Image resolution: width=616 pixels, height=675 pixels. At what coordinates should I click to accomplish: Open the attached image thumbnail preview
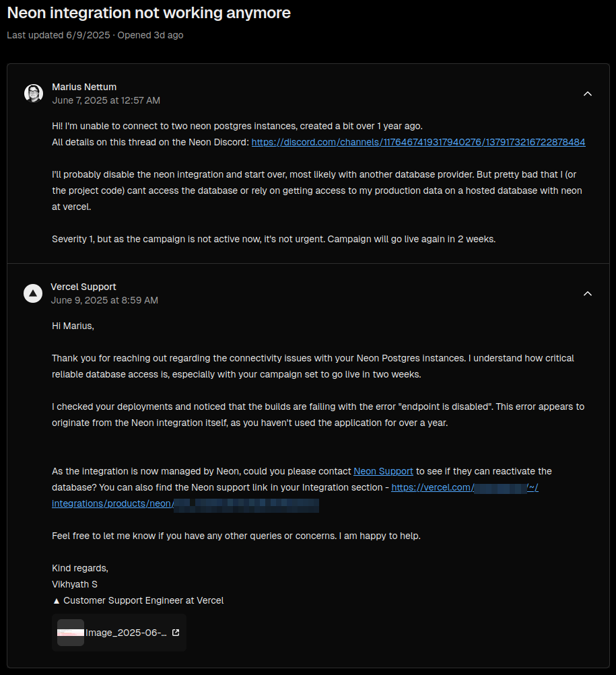71,633
